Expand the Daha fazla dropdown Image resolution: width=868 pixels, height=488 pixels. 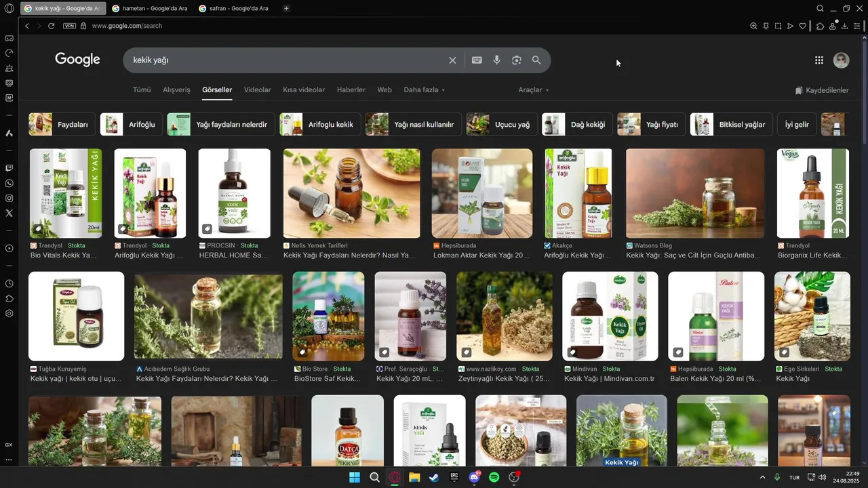coord(425,89)
